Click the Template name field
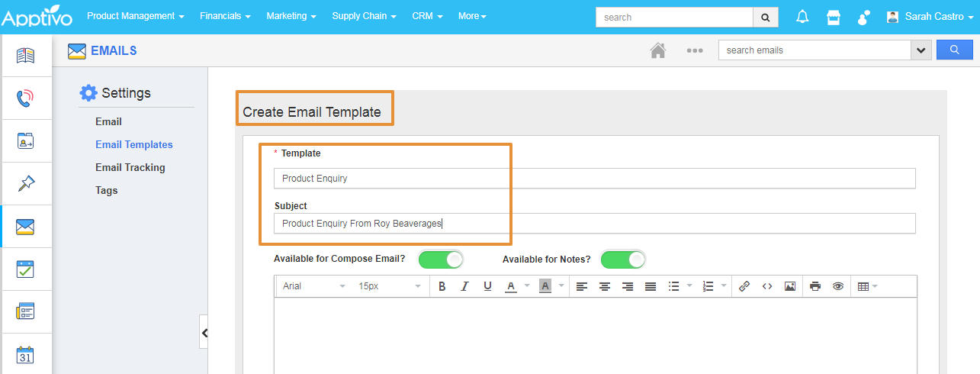Screen dimensions: 980x374 pos(594,178)
